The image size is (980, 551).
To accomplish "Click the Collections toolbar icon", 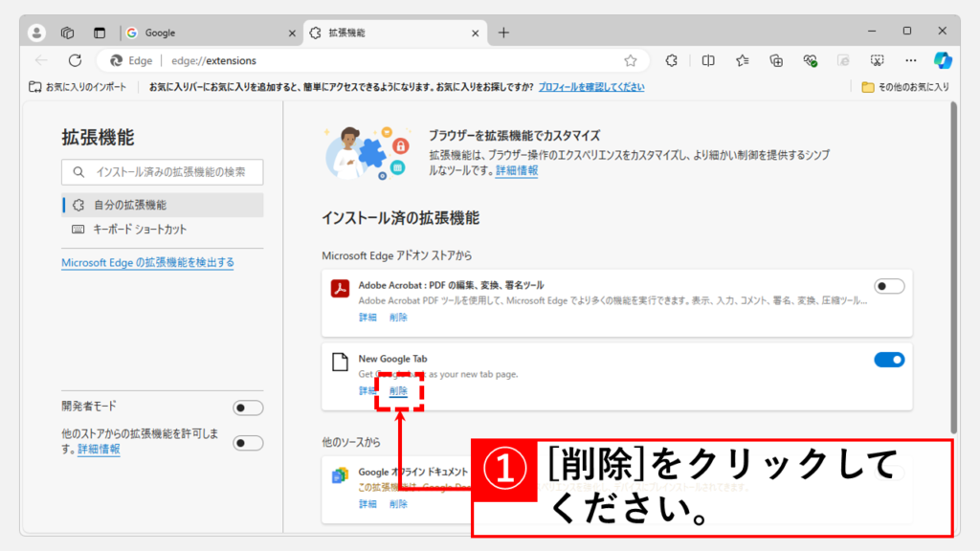I will point(777,60).
